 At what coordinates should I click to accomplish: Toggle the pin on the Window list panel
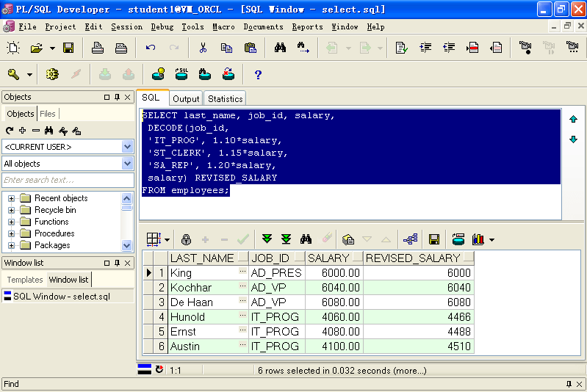pos(117,263)
